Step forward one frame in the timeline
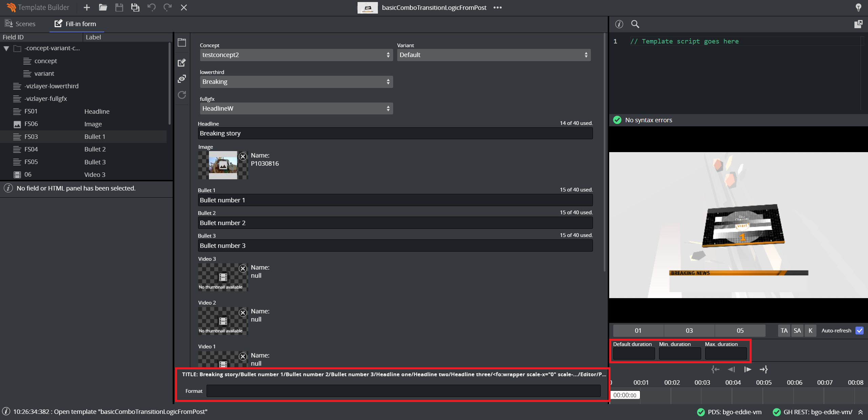Image resolution: width=868 pixels, height=420 pixels. [747, 369]
